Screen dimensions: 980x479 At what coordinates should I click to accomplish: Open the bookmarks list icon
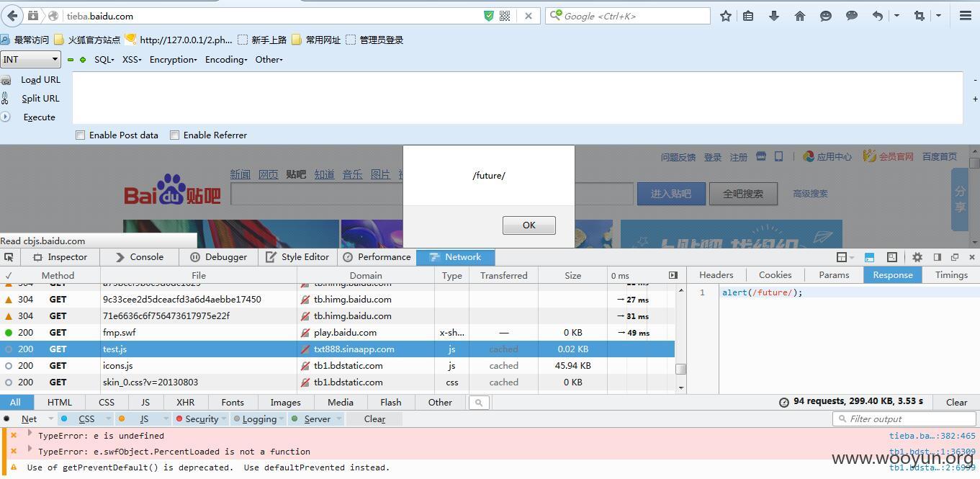point(749,16)
